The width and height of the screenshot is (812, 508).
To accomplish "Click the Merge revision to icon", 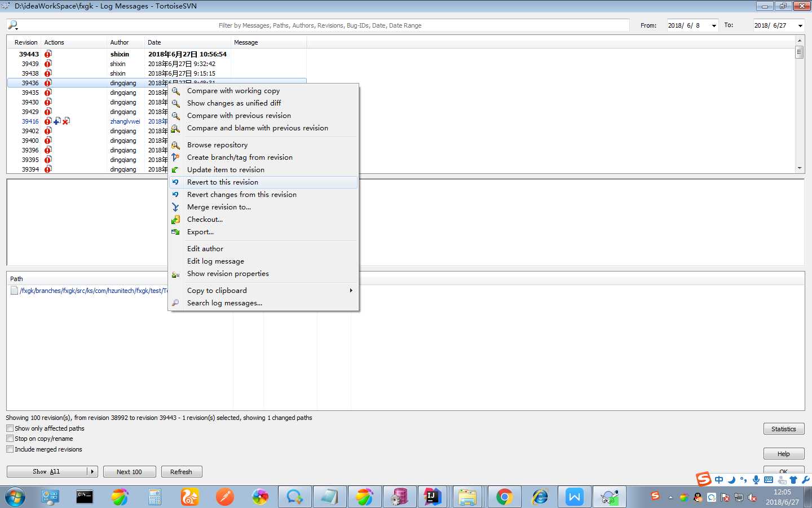I will (x=176, y=207).
